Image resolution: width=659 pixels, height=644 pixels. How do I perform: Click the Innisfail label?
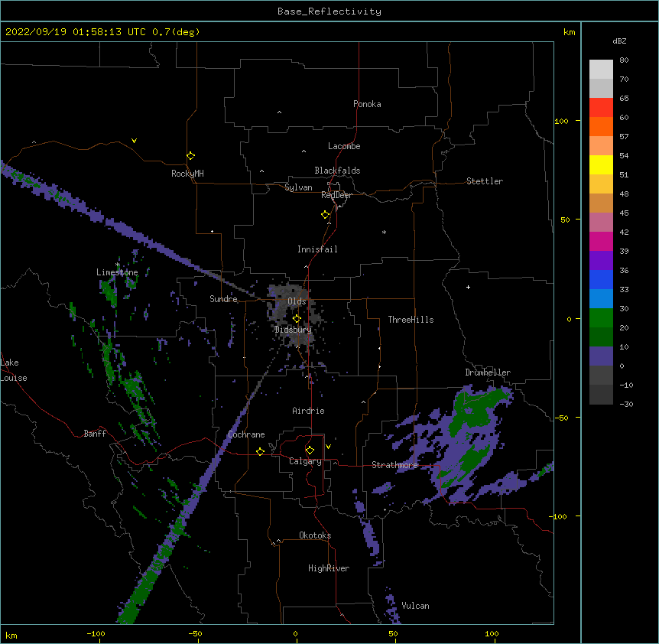pos(317,249)
